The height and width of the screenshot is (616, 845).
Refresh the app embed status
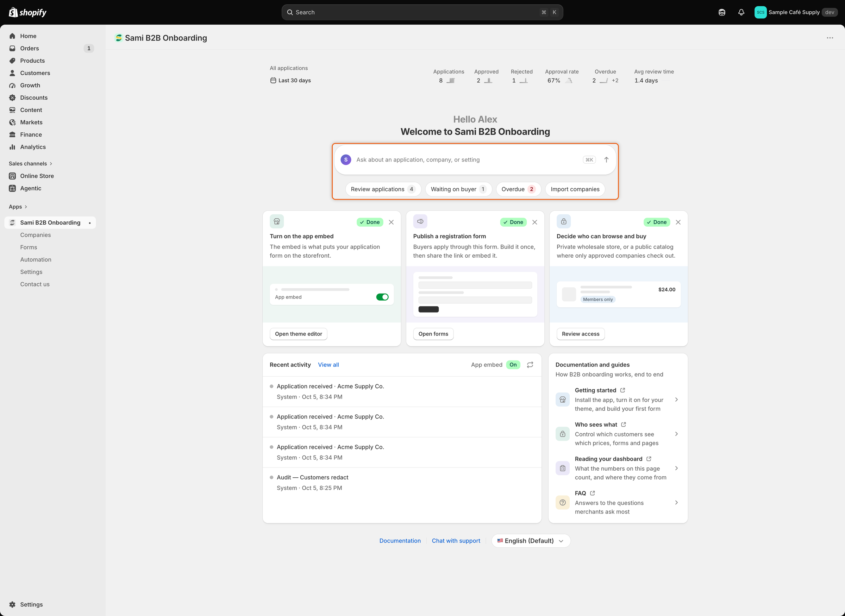[x=530, y=365]
